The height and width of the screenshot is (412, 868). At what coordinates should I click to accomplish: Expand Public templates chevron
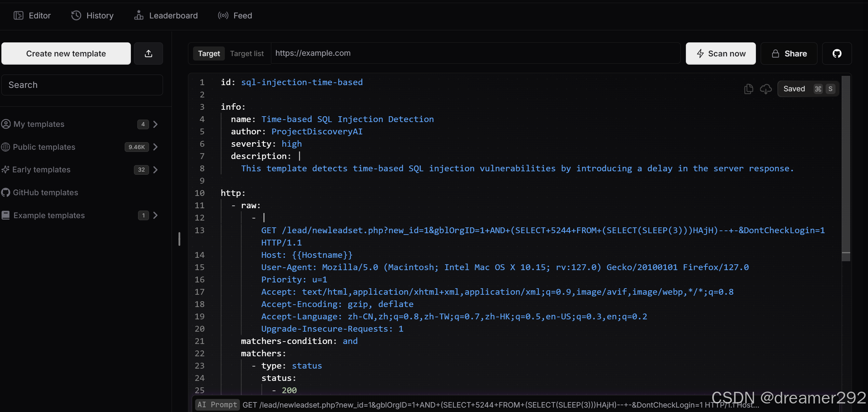point(155,147)
